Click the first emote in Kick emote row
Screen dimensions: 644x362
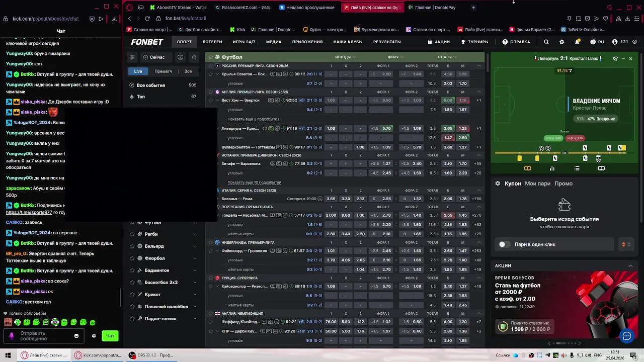pos(8,322)
